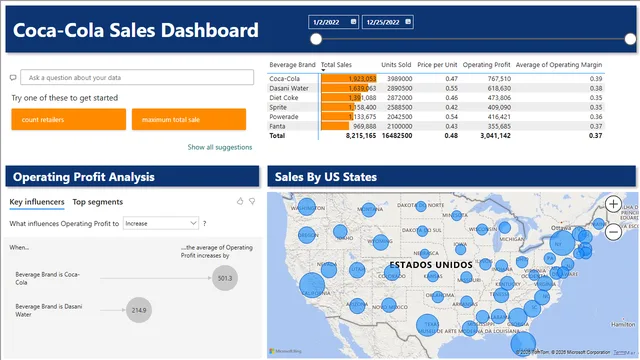
Task: Switch to the Top segments tab
Action: (98, 202)
